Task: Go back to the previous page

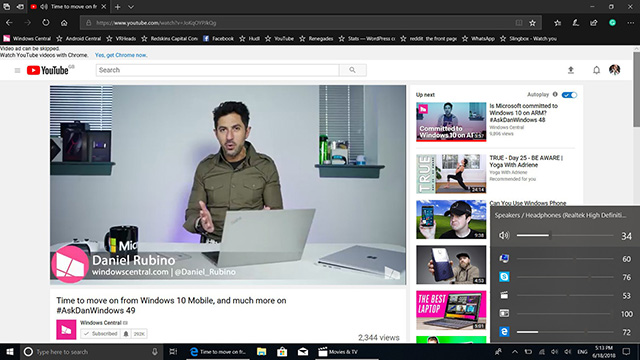Action: pyautogui.click(x=9, y=22)
